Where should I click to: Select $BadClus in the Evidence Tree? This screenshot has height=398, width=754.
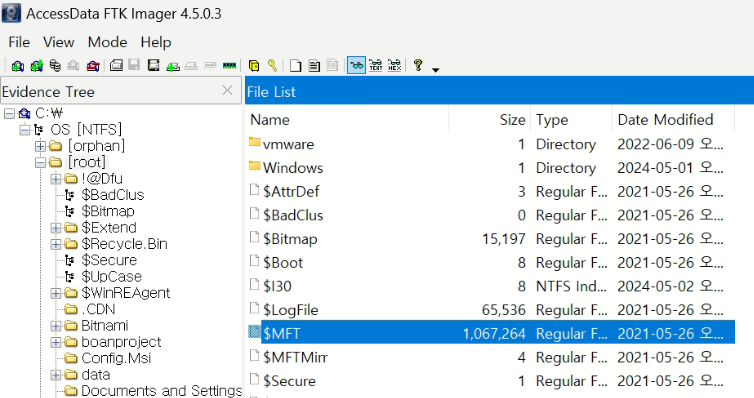(113, 195)
